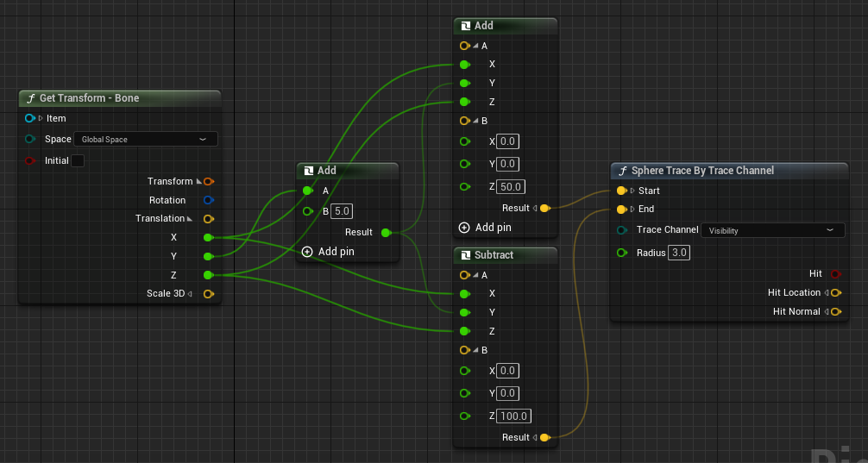This screenshot has height=463, width=868.
Task: Click the A pin on the small Add node
Action: click(308, 191)
